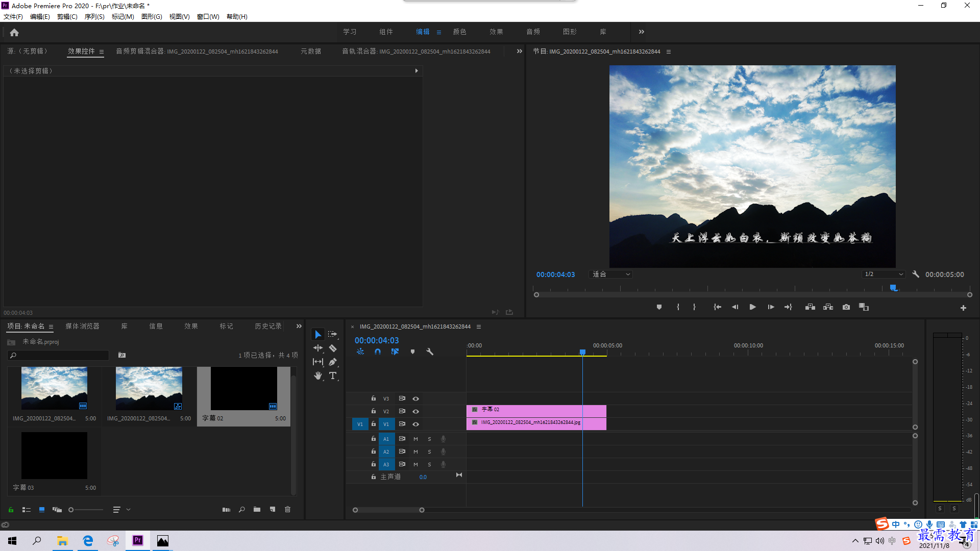Select the Hand tool

318,376
